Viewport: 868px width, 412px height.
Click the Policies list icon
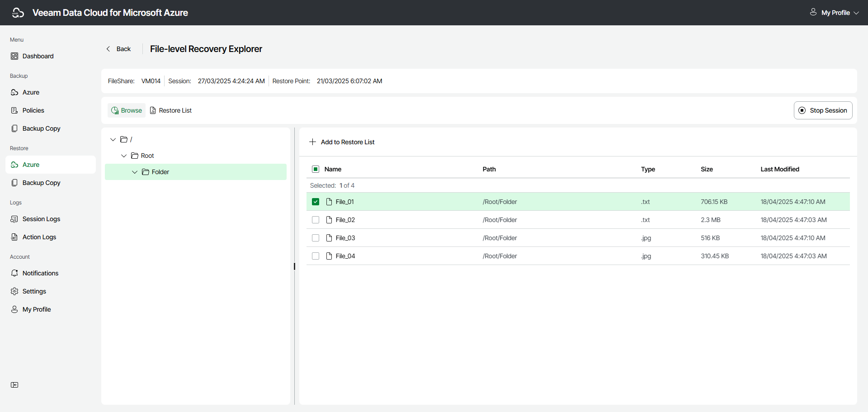(x=14, y=110)
